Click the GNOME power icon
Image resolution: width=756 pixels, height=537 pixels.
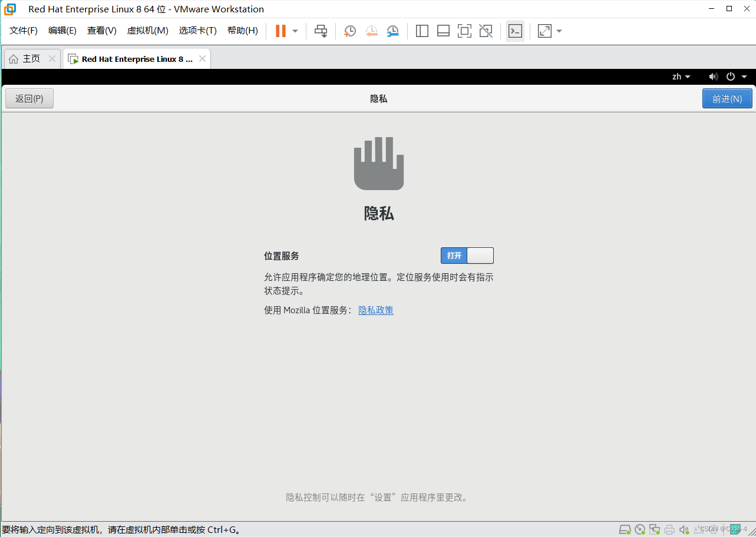pyautogui.click(x=731, y=77)
